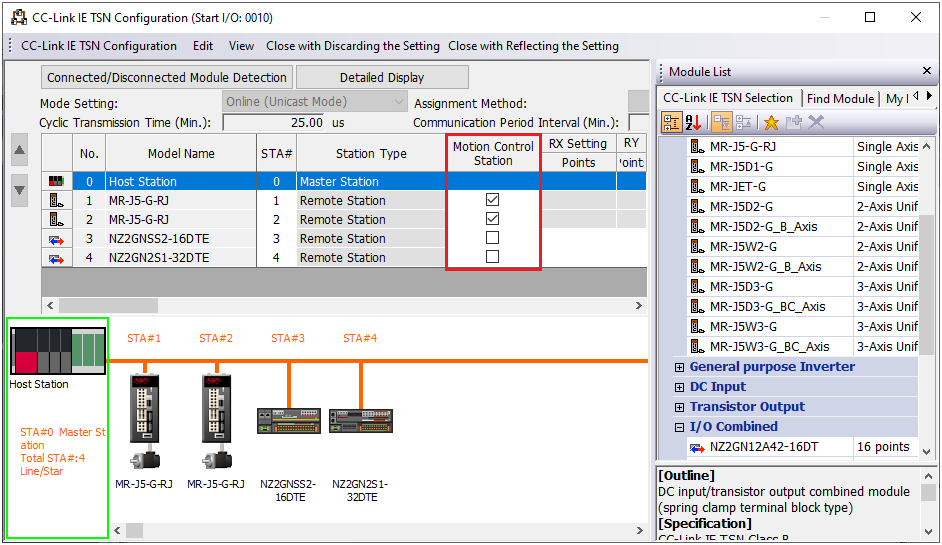Screen dimensions: 942x545
Task: Choose Close with Discarding the Setting
Action: [353, 46]
